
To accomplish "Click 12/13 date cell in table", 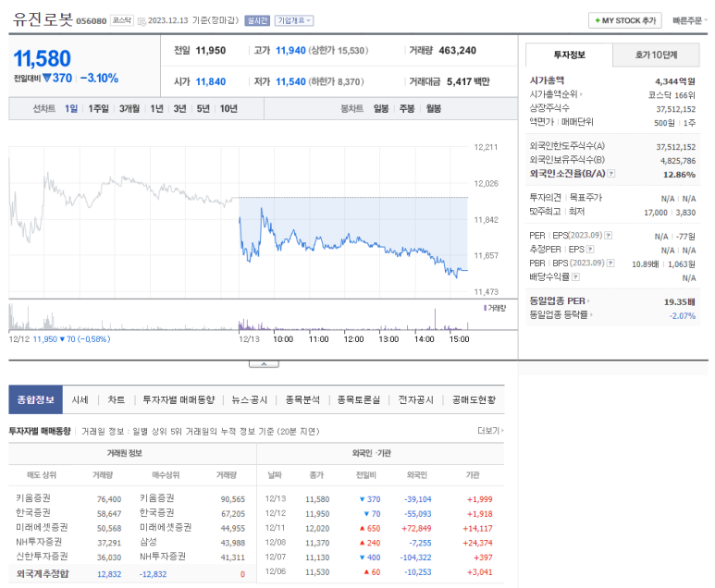I will pos(276,498).
